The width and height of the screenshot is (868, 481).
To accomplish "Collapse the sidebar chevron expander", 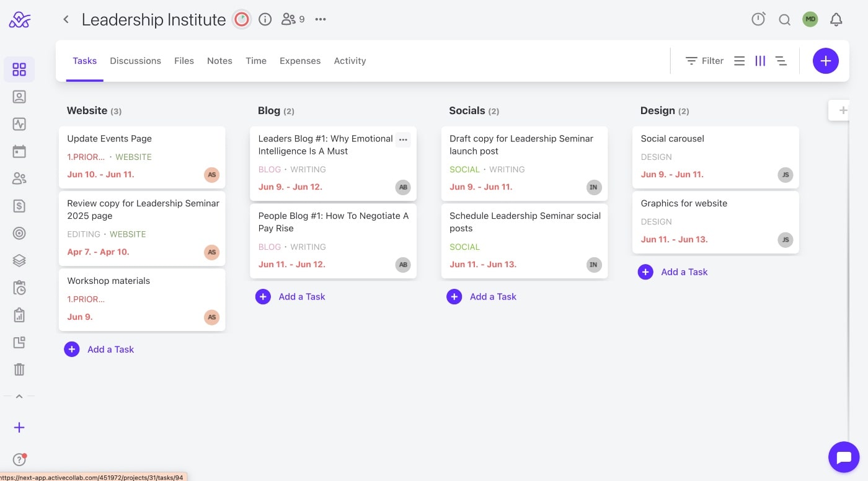I will click(x=19, y=396).
